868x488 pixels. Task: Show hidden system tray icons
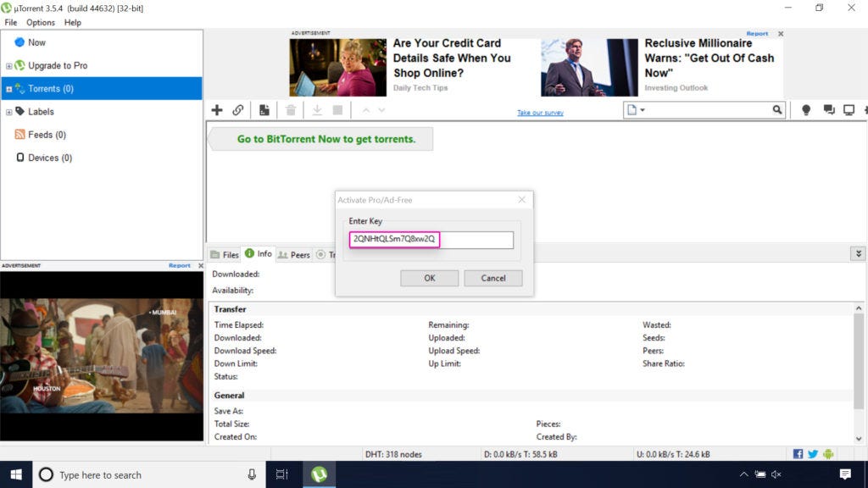[744, 474]
